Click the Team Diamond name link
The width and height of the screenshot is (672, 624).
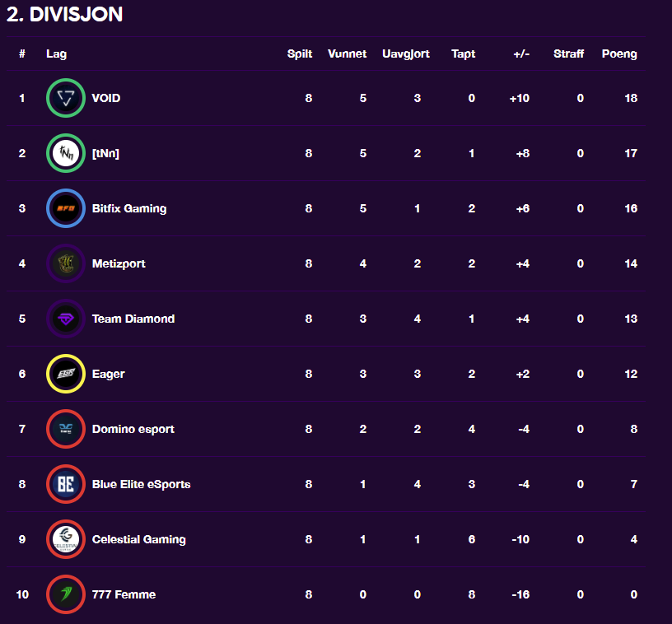[x=133, y=319]
